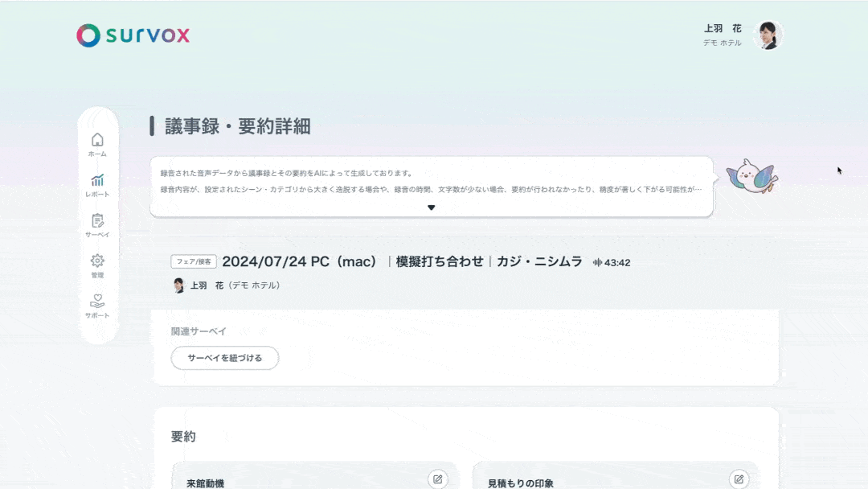
Task: Open the Support heart-hand icon in sidebar
Action: pyautogui.click(x=97, y=305)
